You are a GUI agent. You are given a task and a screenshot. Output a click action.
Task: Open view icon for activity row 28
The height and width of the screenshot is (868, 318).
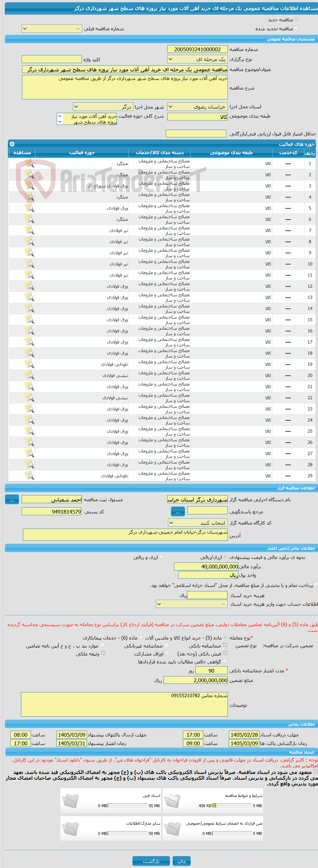[29, 465]
